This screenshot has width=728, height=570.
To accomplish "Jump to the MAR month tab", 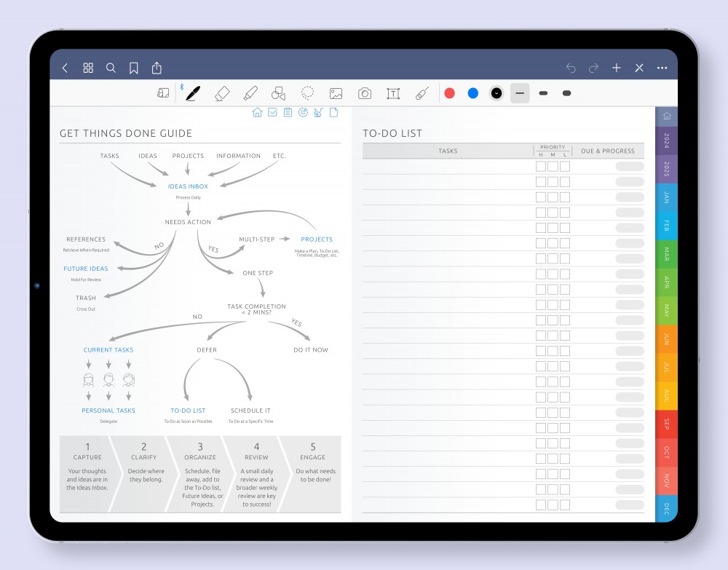I will click(666, 254).
